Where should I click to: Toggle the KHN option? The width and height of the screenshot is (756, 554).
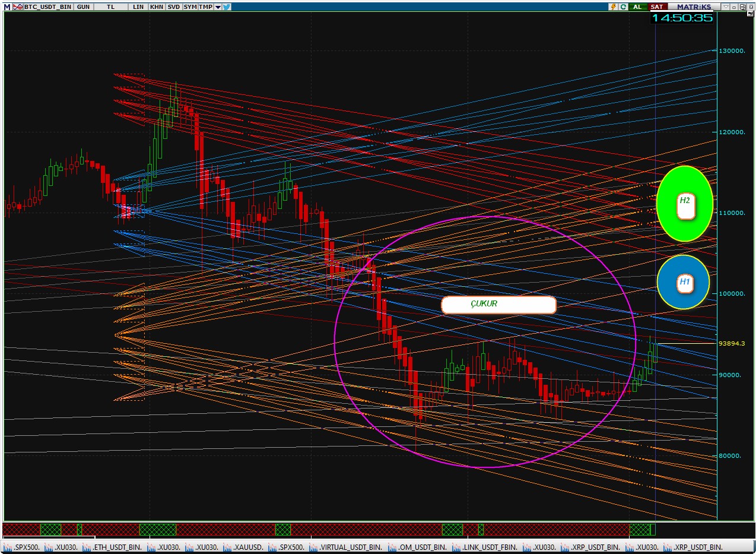point(157,7)
